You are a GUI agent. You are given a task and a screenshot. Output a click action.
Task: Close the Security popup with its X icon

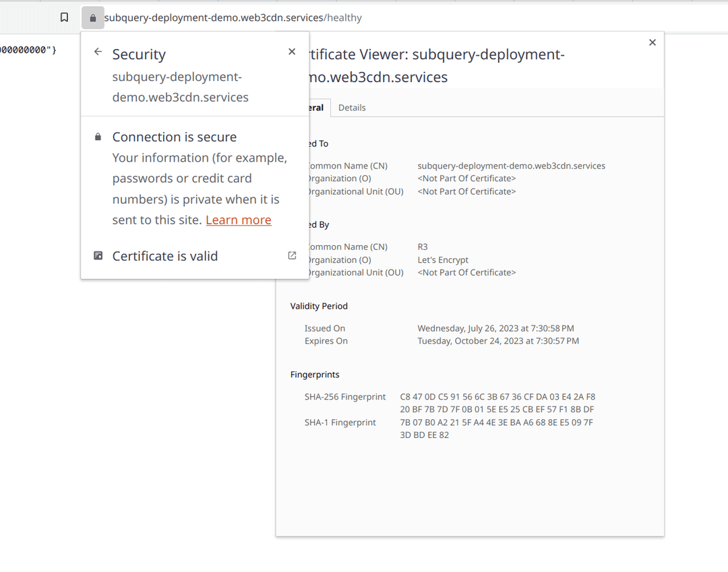[291, 51]
